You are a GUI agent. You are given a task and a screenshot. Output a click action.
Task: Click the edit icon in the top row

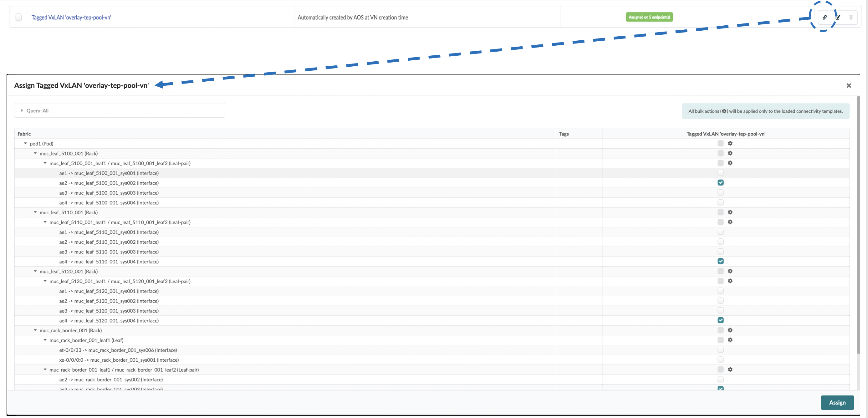838,17
